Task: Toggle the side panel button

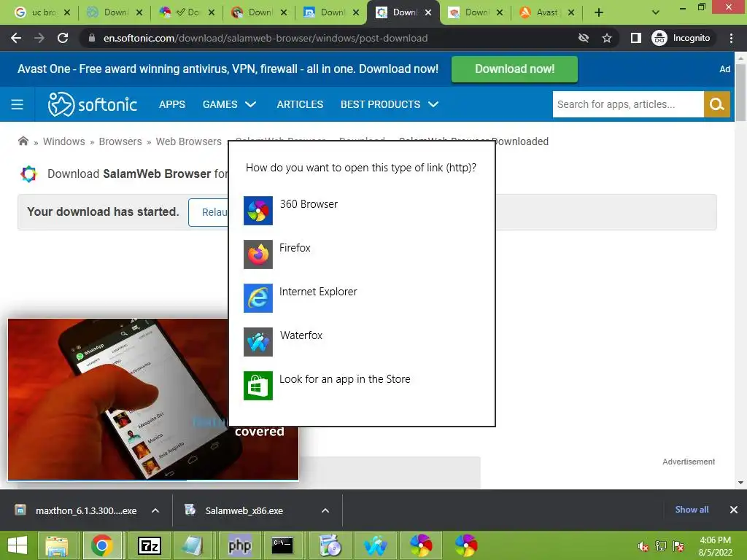Action: coord(635,38)
